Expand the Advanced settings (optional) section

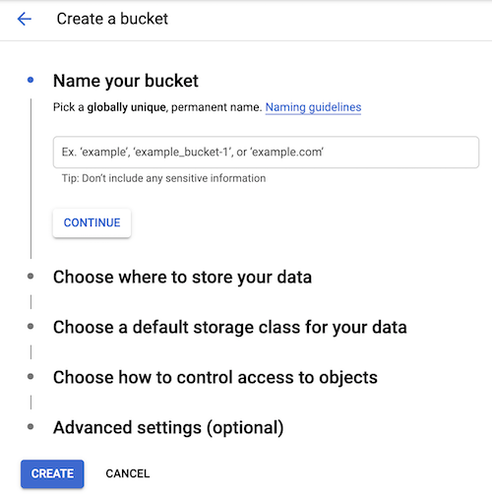pyautogui.click(x=168, y=428)
